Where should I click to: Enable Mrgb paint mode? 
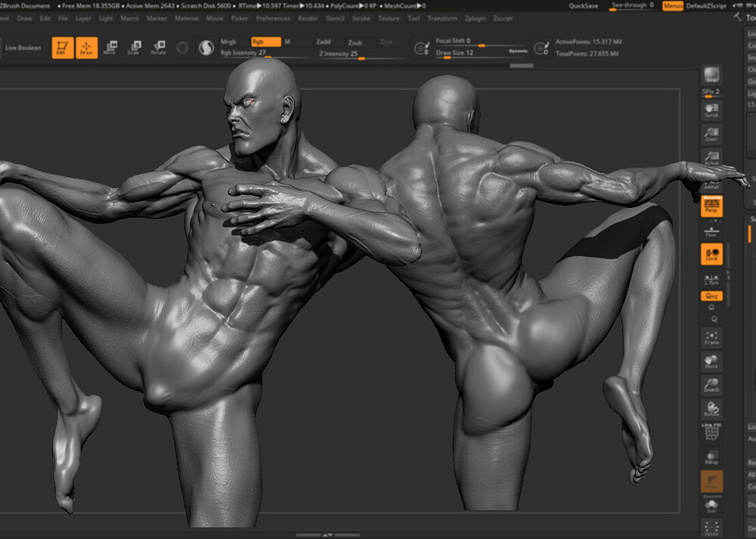tap(228, 42)
